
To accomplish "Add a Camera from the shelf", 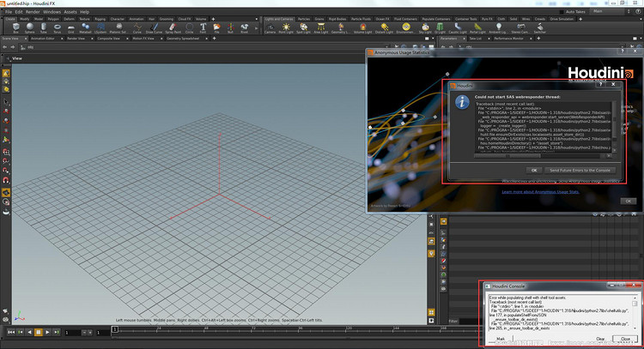I will [x=270, y=28].
